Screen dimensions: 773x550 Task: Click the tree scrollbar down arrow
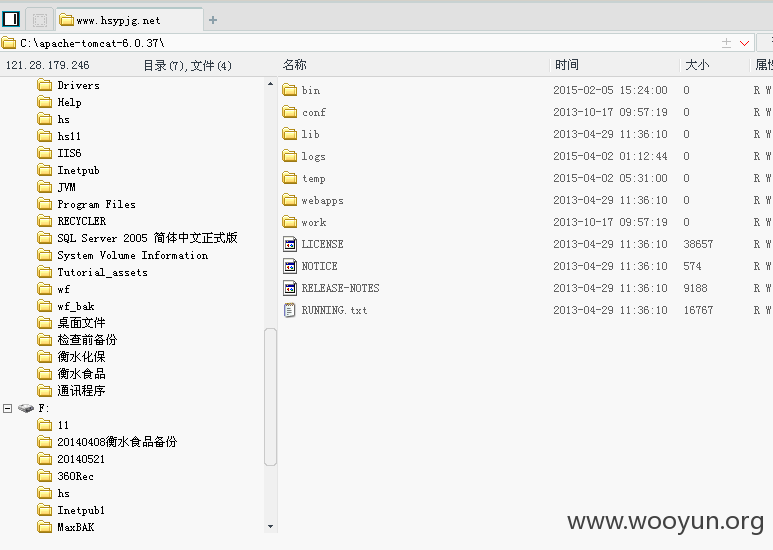[270, 527]
